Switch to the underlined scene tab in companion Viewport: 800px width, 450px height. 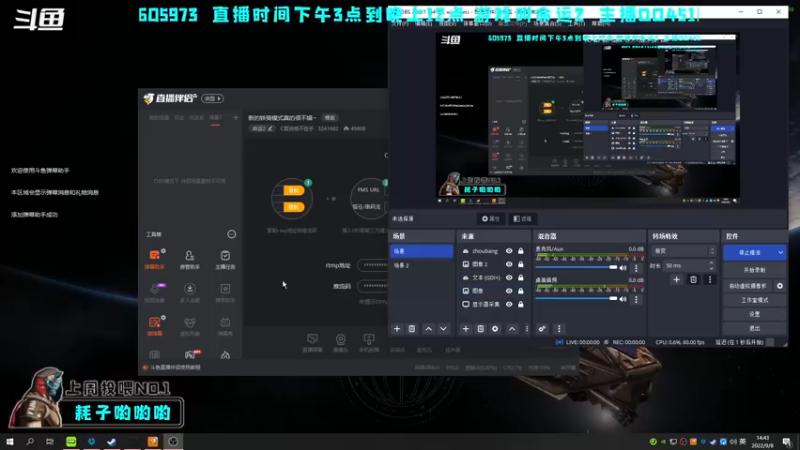coord(215,118)
